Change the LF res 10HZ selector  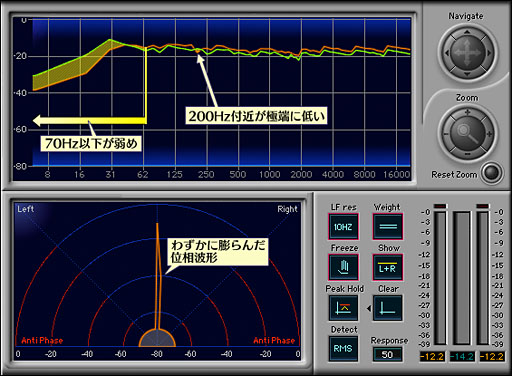point(344,227)
